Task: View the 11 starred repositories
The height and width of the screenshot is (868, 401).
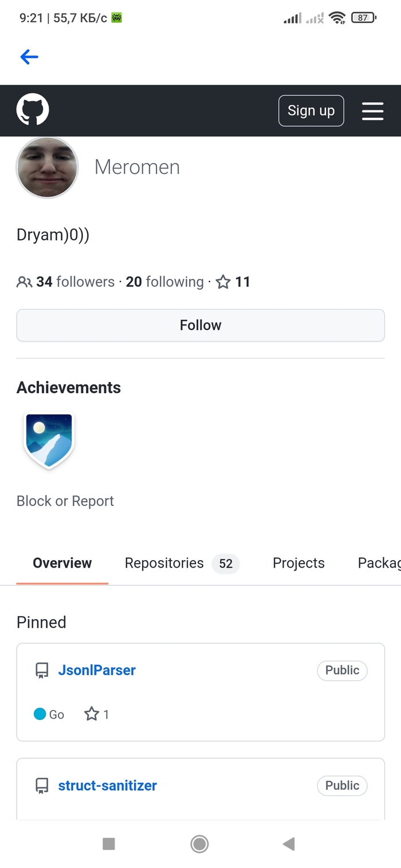Action: pos(233,282)
